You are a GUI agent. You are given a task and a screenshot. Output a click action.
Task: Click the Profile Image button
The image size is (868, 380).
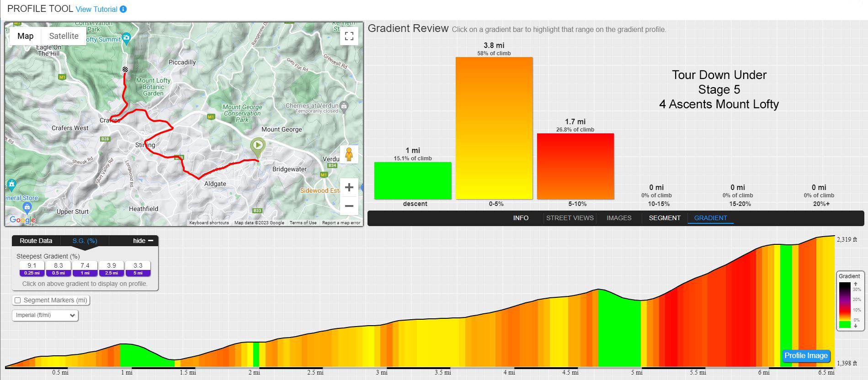coord(806,356)
